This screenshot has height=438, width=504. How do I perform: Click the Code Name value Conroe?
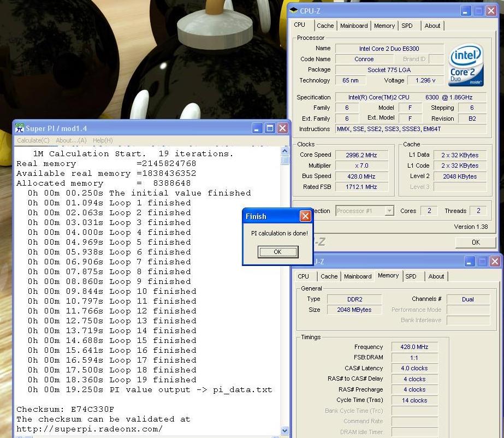click(364, 59)
